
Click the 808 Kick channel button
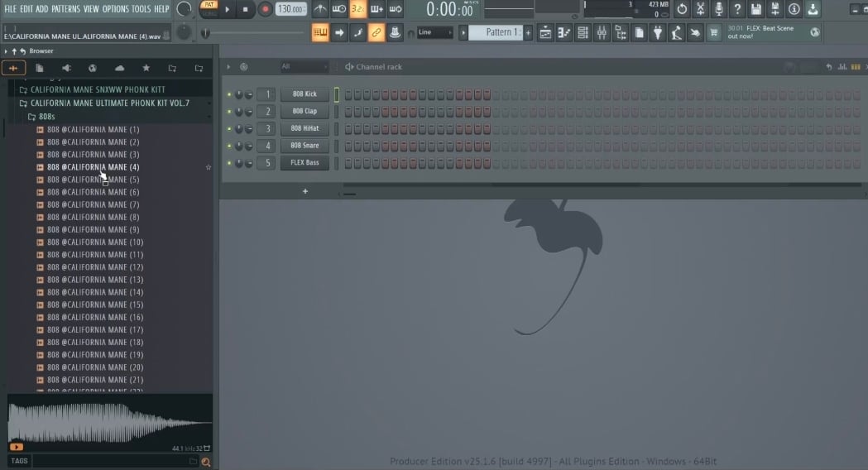305,94
